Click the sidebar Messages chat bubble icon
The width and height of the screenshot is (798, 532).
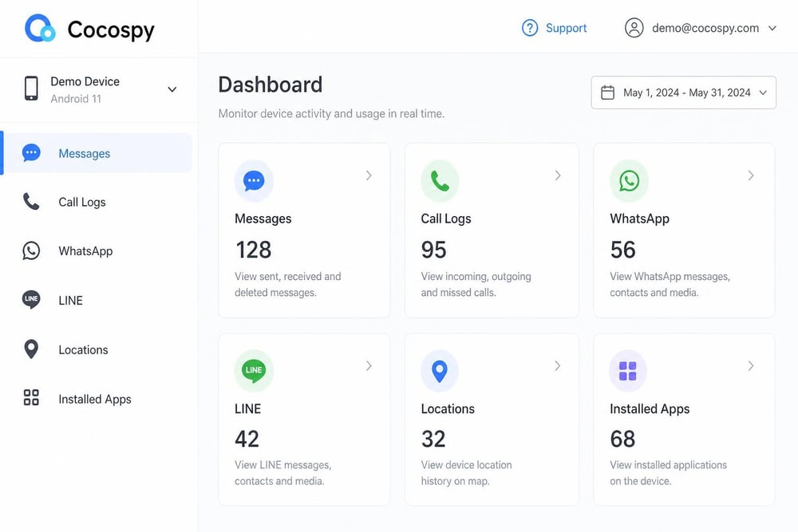click(x=31, y=153)
